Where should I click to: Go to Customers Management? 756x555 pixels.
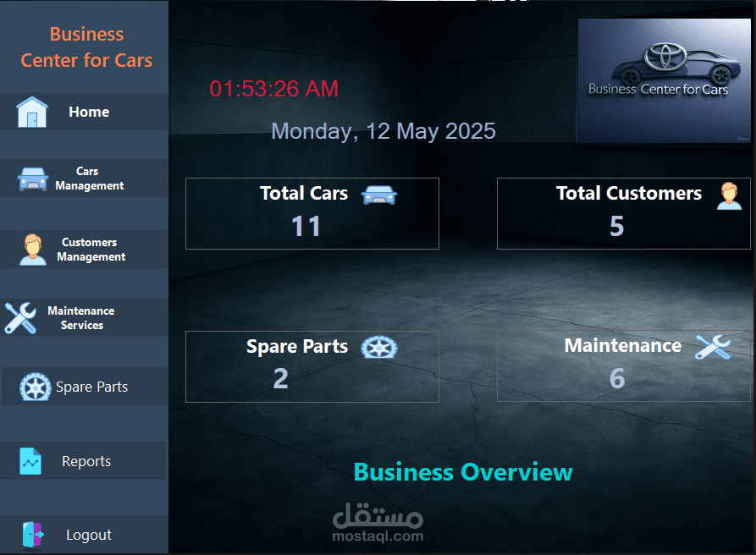point(84,249)
